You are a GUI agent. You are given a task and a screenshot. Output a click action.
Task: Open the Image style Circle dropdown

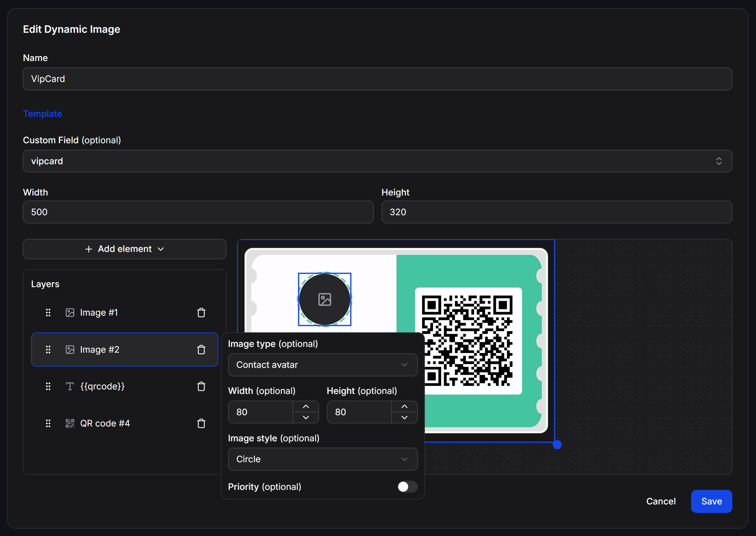[323, 460]
